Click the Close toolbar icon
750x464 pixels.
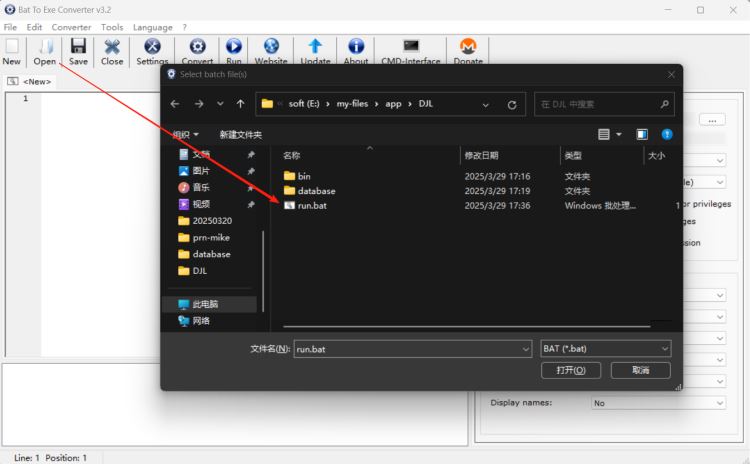[x=112, y=46]
